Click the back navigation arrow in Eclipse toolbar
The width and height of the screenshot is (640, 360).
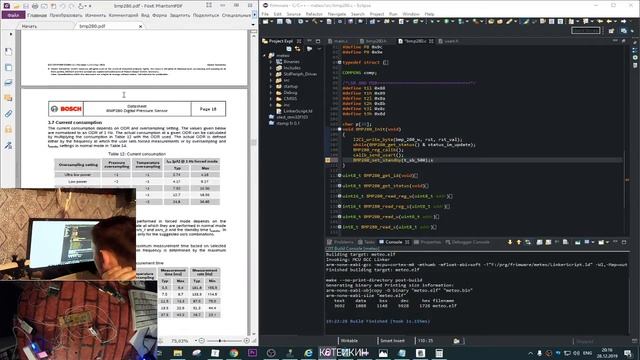click(610, 21)
